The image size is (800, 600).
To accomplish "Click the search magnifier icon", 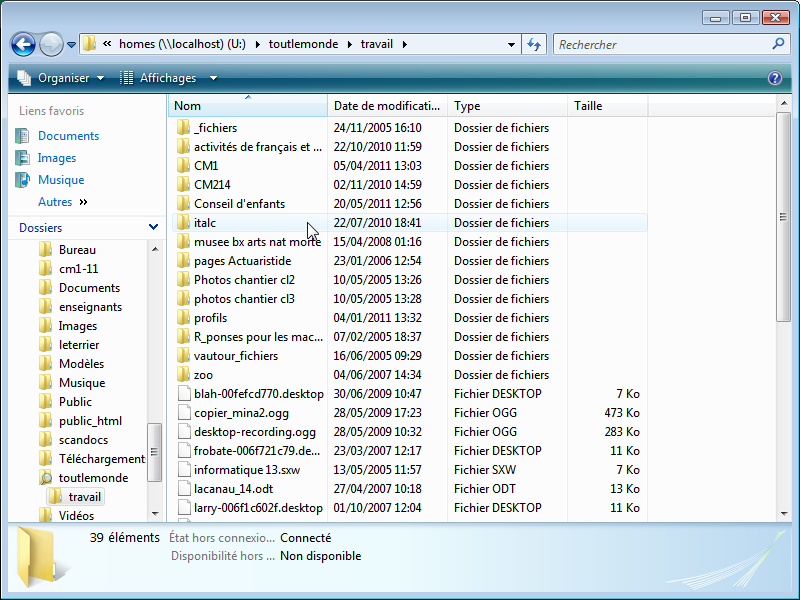I will [778, 44].
